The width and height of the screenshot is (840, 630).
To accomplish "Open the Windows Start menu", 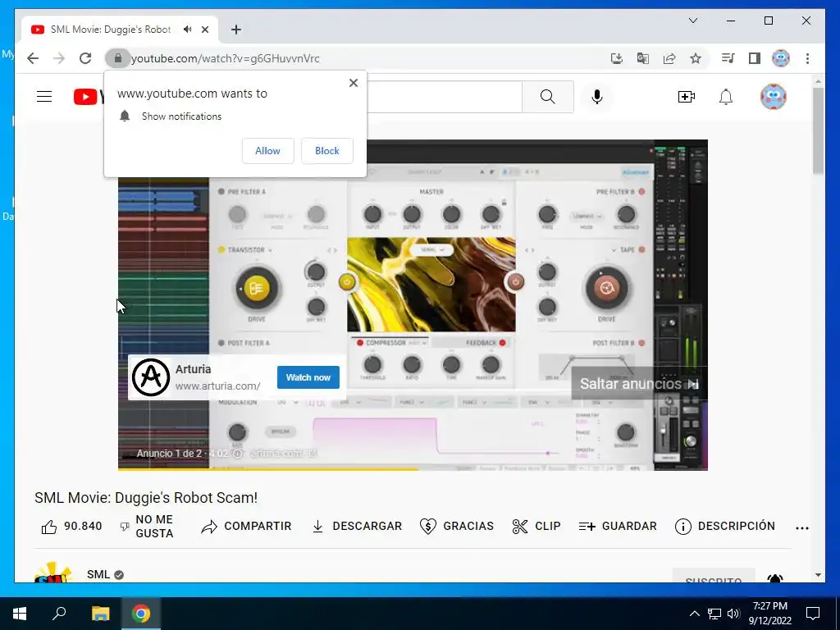I will pyautogui.click(x=20, y=614).
